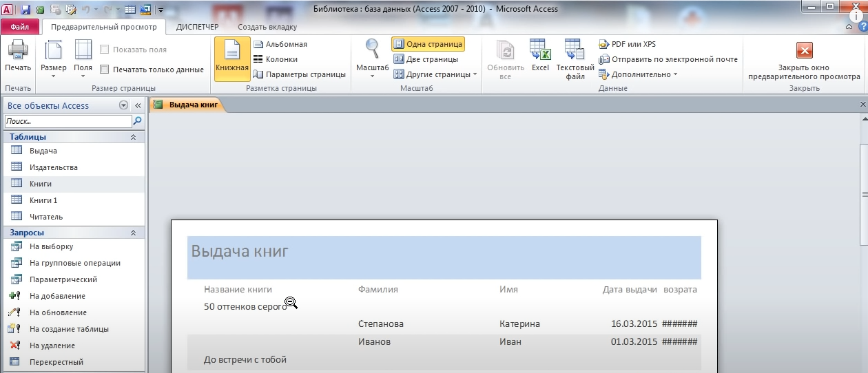The height and width of the screenshot is (373, 868).
Task: Open Параметры страницы page setup
Action: (x=300, y=74)
